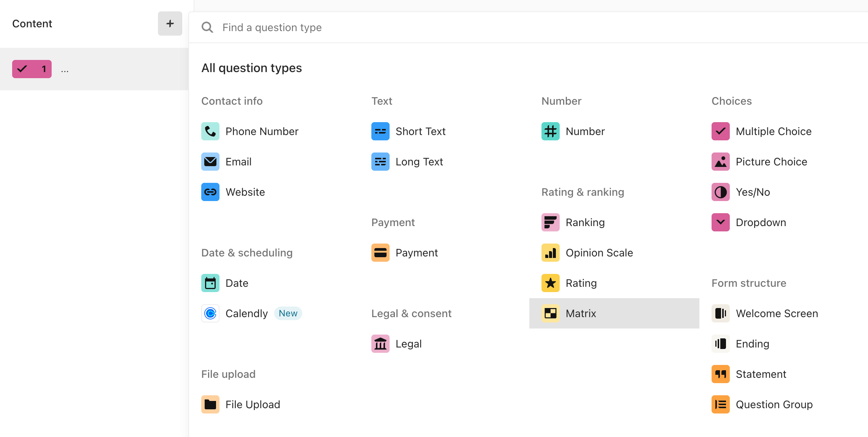Choose the Question Group list icon
This screenshot has height=437, width=868.
721,404
